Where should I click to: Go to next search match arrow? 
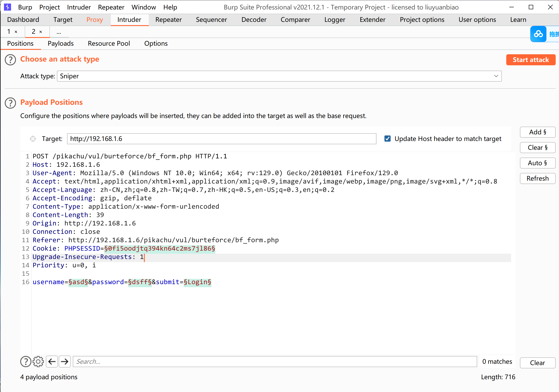64,362
